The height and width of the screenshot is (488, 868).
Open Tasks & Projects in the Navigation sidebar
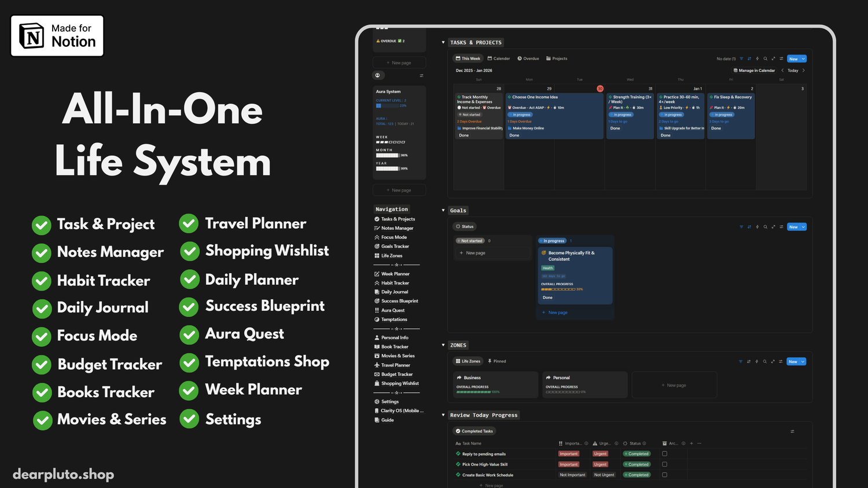pos(395,219)
